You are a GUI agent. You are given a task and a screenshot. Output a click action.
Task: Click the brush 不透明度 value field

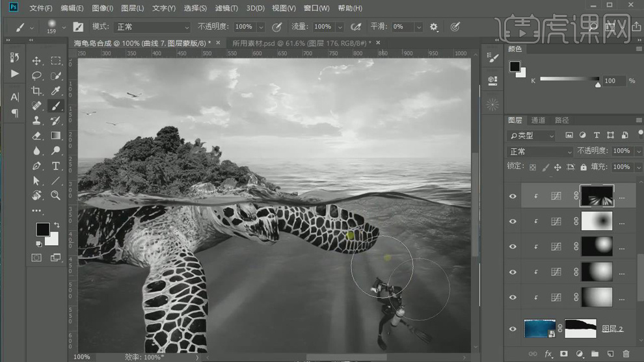pos(244,27)
